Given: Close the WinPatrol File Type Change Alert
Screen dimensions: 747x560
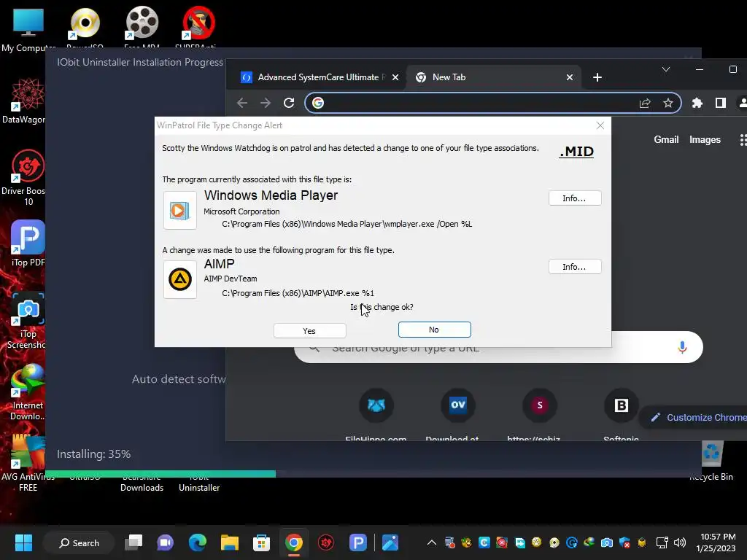Looking at the screenshot, I should click(x=600, y=125).
